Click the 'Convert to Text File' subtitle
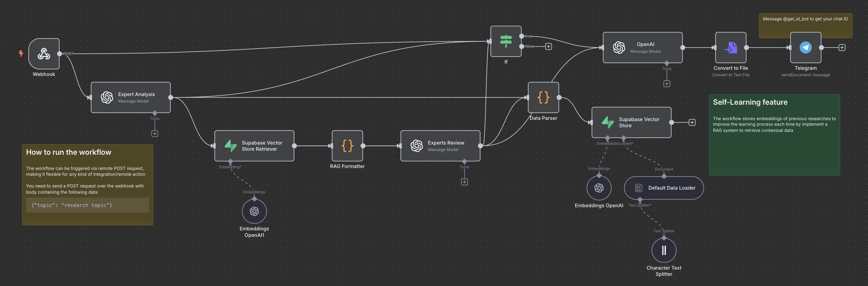The height and width of the screenshot is (286, 868). (730, 75)
